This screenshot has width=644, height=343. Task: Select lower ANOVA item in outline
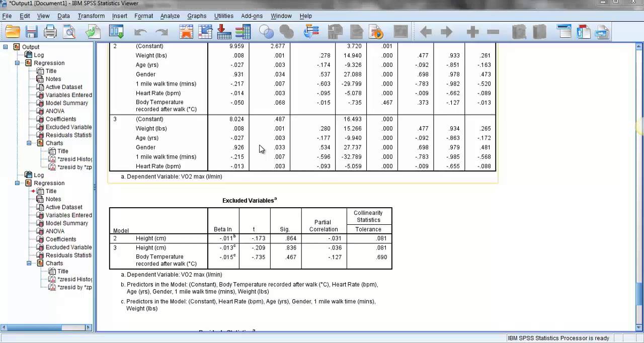(x=55, y=231)
